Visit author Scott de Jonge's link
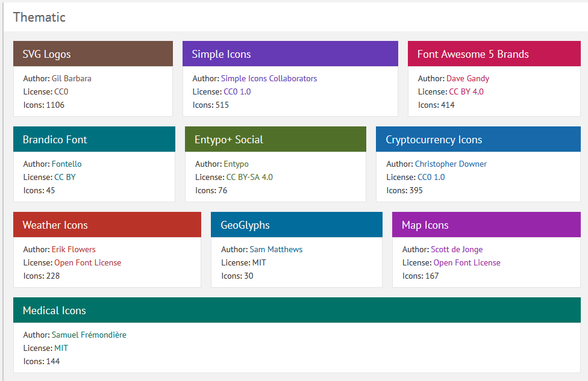588x381 pixels. pos(457,249)
